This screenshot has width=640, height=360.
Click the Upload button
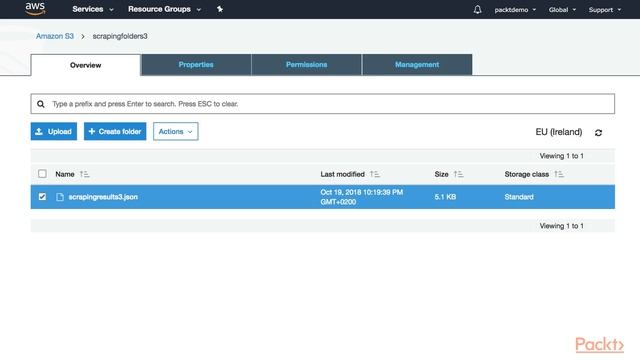(53, 131)
